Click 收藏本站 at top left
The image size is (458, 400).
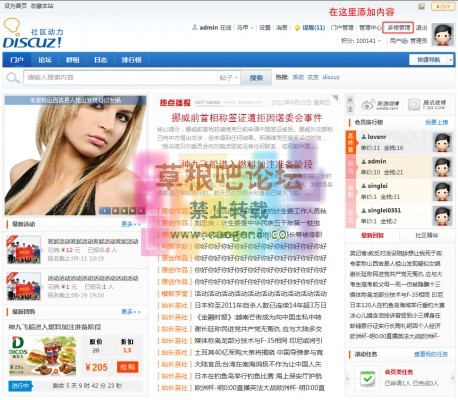tap(42, 6)
